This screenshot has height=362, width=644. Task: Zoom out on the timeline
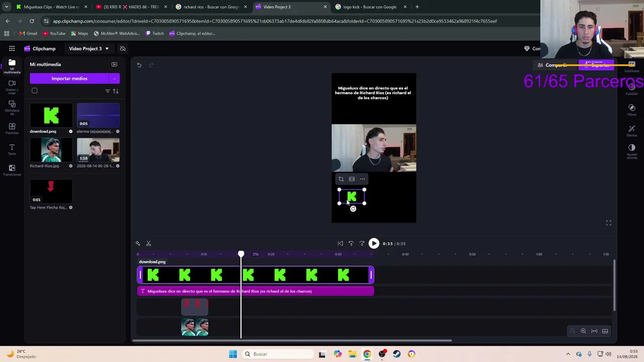[x=573, y=331]
